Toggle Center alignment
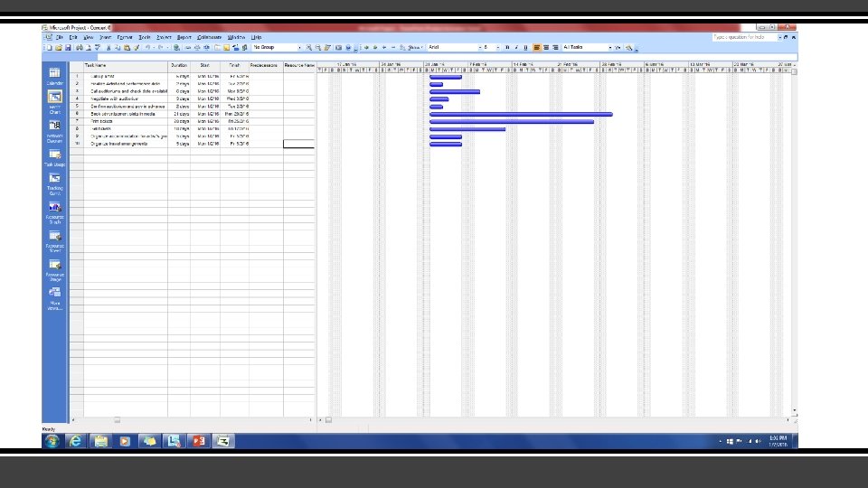 pos(546,48)
